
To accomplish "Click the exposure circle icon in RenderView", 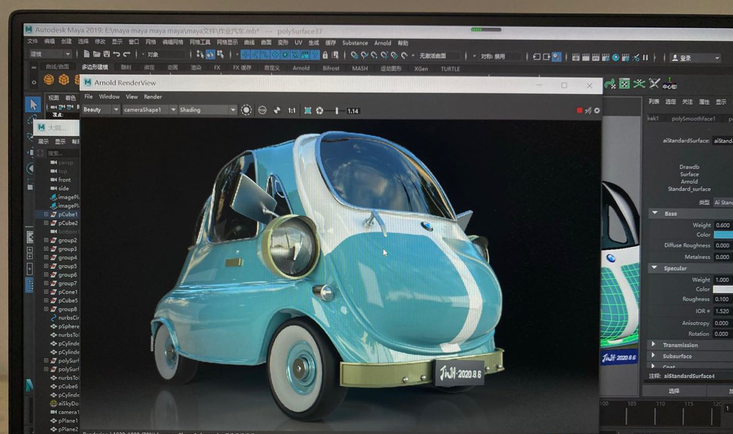I will click(262, 110).
